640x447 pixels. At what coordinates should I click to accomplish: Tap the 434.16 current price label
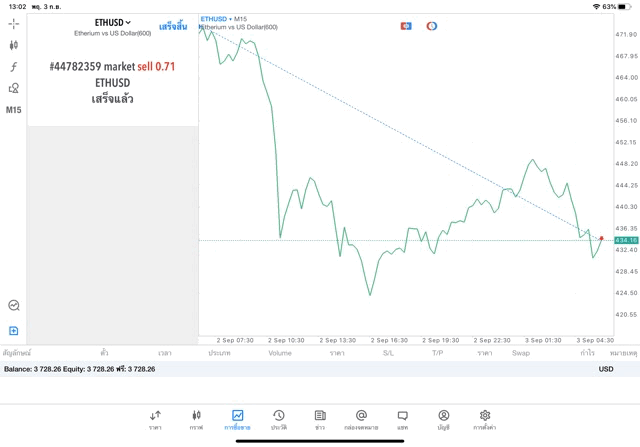click(x=627, y=240)
